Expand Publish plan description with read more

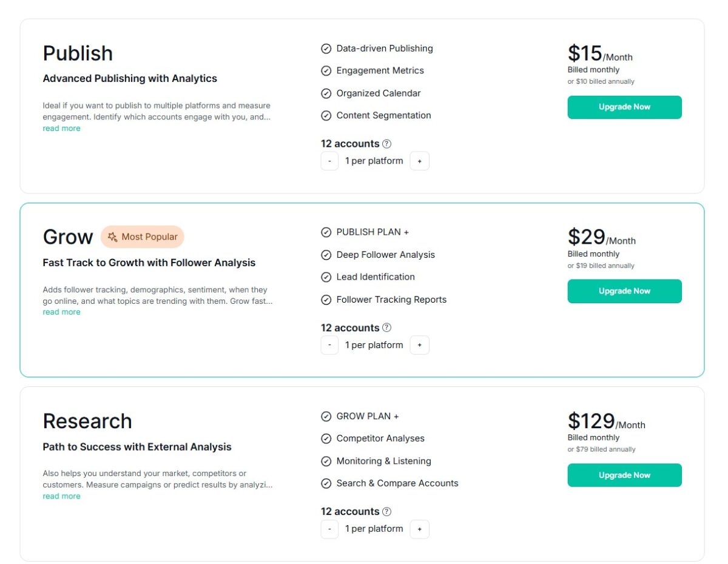click(61, 129)
